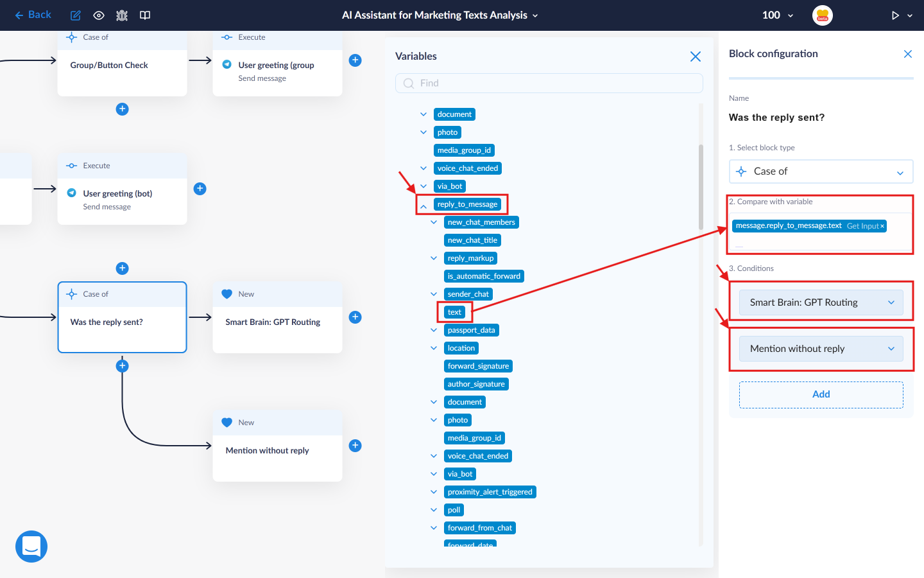Add block after User greeting (bot)
Viewport: 924px width, 578px height.
coord(200,189)
